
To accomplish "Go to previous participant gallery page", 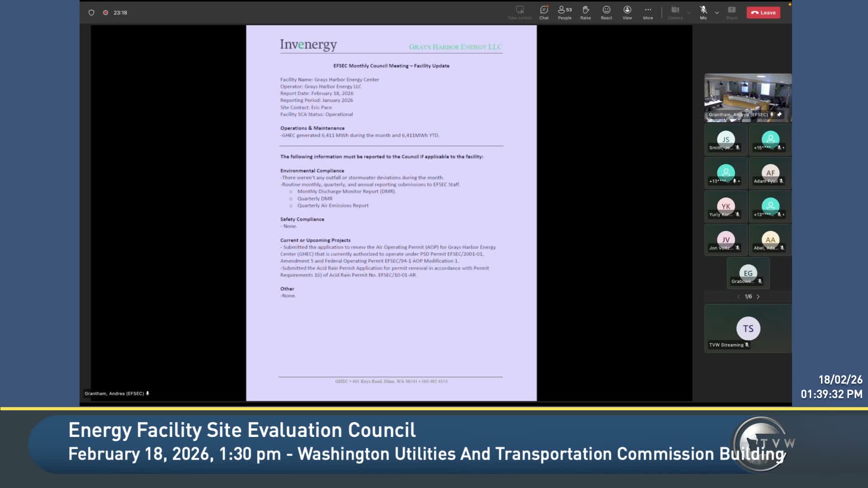I will click(738, 297).
